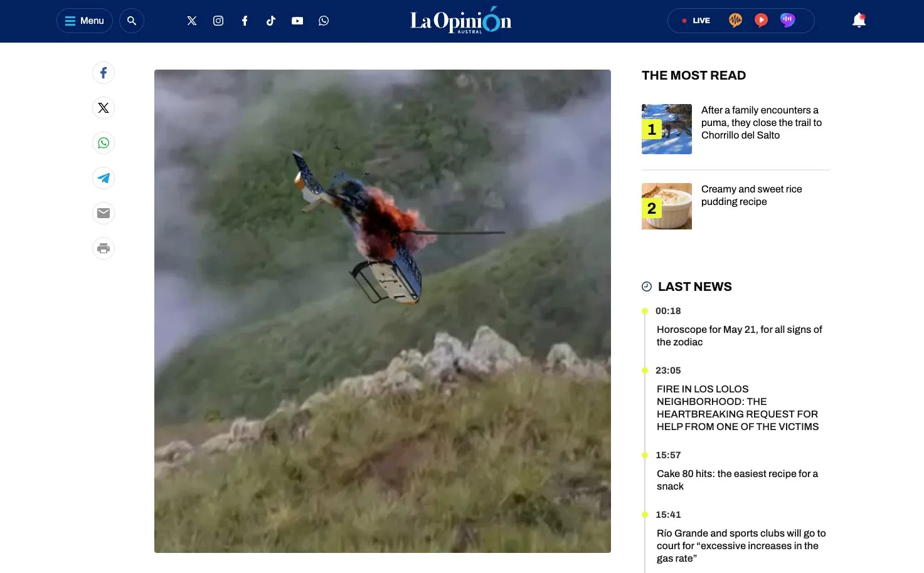This screenshot has width=924, height=573.
Task: Print the article
Action: 104,248
